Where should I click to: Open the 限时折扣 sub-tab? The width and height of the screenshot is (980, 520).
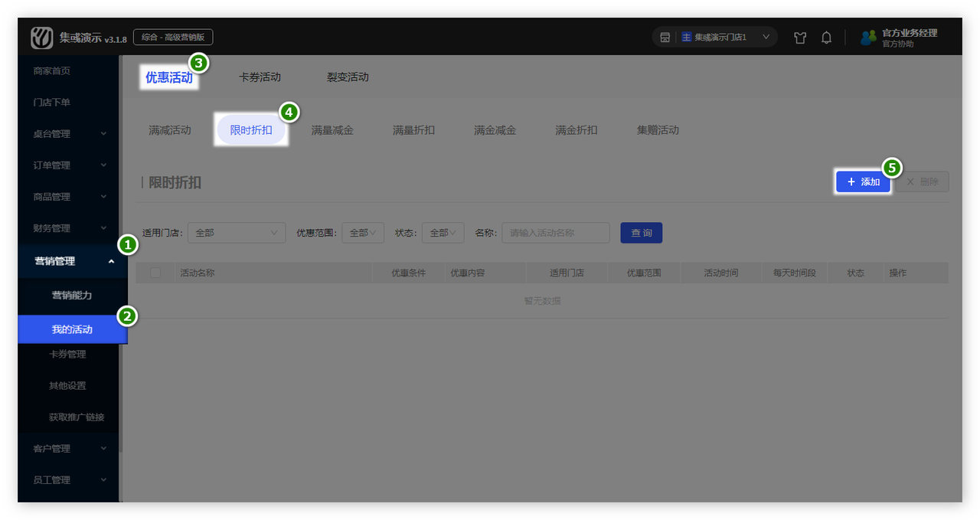pyautogui.click(x=251, y=130)
